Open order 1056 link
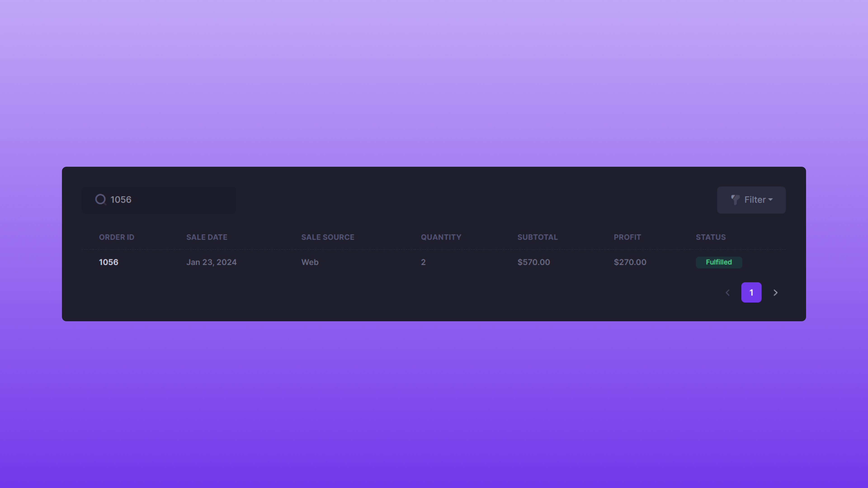868x488 pixels. 108,262
